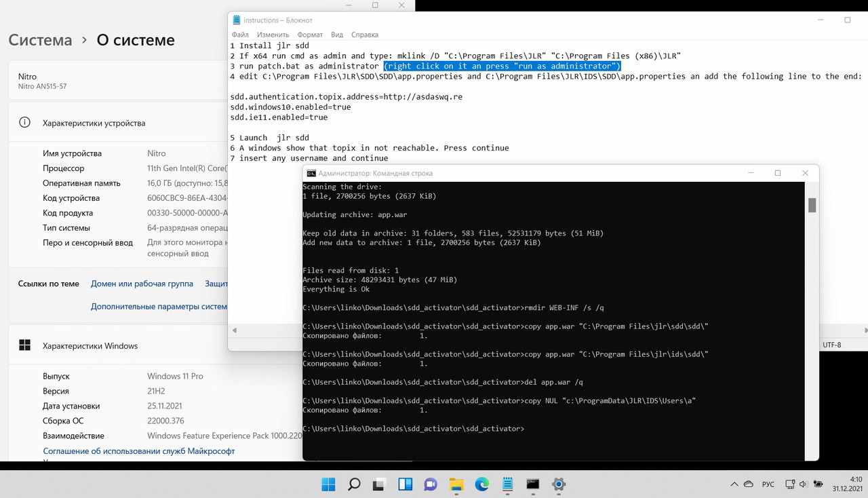The image size is (868, 498).
Task: Click 'Everything is Ok' in Command Prompt
Action: click(336, 289)
